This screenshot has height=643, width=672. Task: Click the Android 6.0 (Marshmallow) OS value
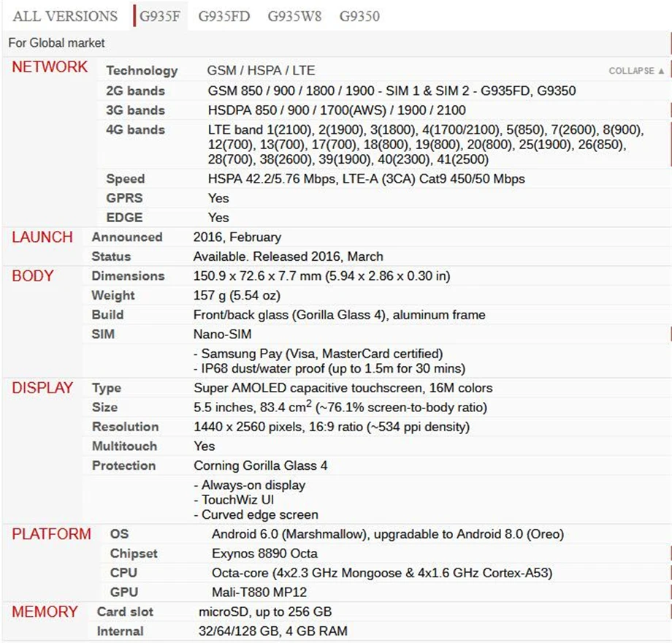(x=387, y=533)
